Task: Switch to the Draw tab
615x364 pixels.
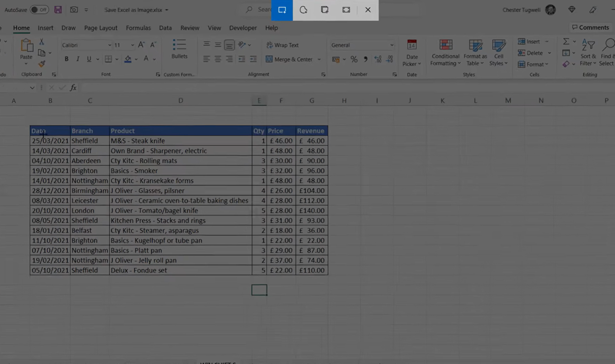Action: [x=68, y=28]
